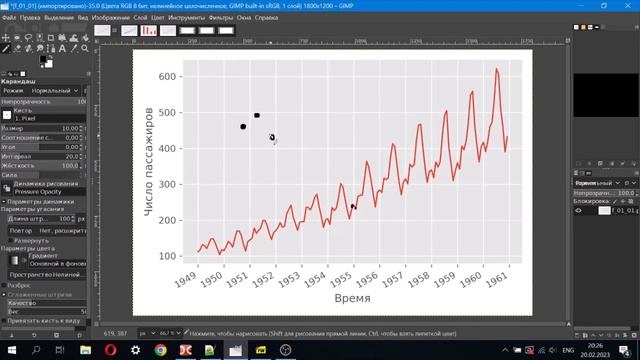Screen dimensions: 640x360
Task: Switch to the first image thumbnail tab
Action: [102, 31]
